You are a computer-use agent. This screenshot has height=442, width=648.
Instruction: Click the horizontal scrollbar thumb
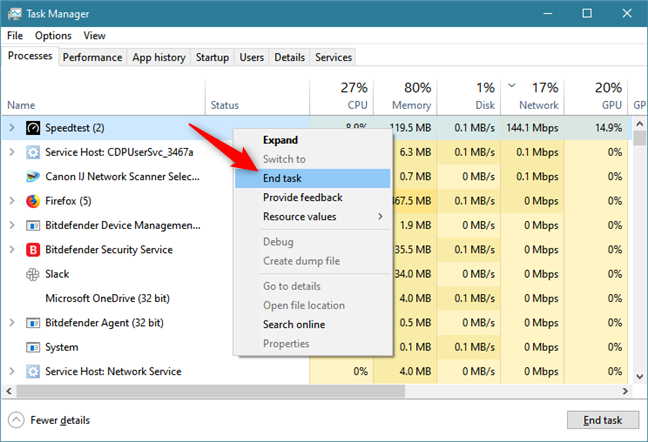click(211, 391)
